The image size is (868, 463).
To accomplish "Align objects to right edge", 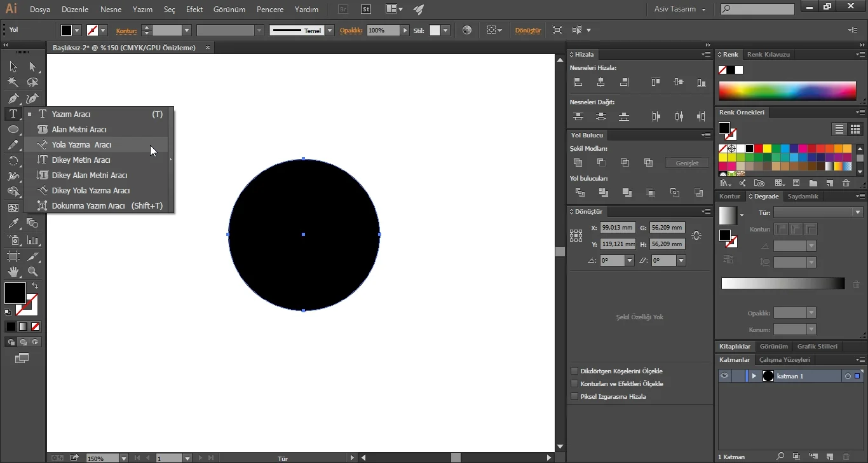I will (624, 82).
